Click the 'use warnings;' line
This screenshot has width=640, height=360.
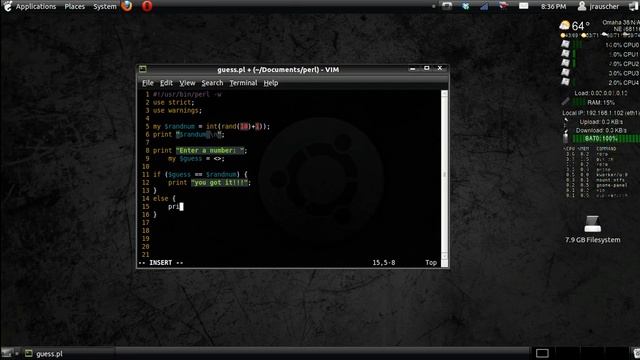177,111
